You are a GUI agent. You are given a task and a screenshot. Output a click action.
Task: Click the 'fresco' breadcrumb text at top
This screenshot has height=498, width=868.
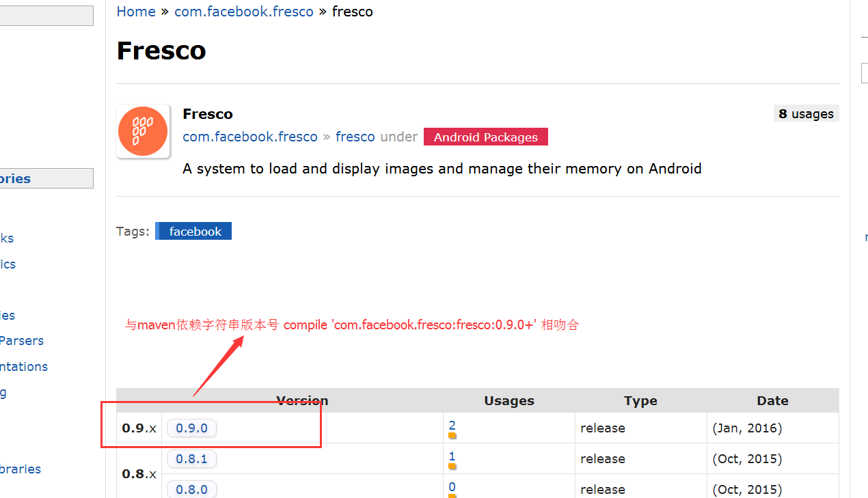(x=353, y=12)
